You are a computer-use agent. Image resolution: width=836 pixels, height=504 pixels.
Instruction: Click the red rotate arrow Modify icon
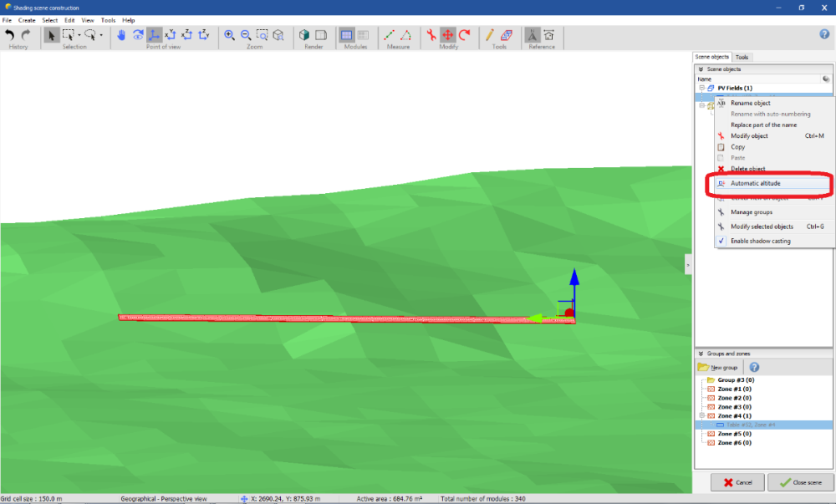[464, 35]
